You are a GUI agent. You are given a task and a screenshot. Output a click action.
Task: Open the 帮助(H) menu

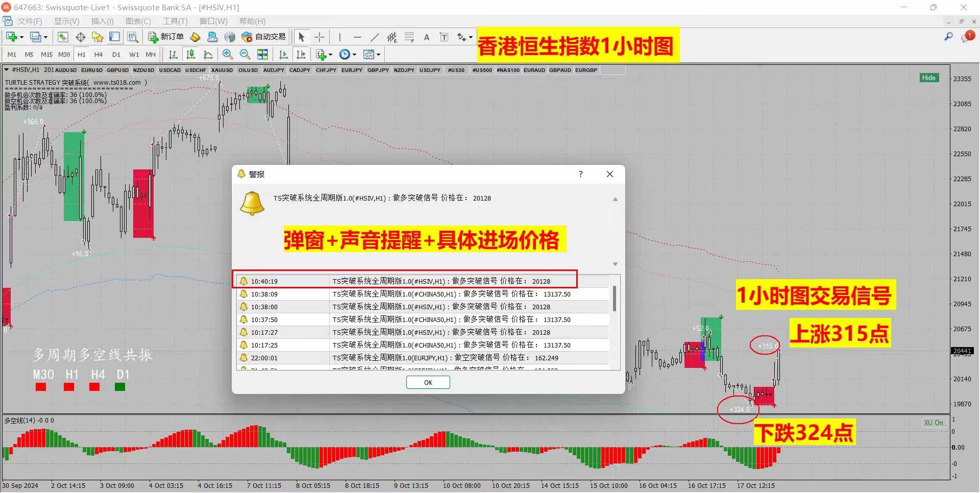tap(253, 21)
